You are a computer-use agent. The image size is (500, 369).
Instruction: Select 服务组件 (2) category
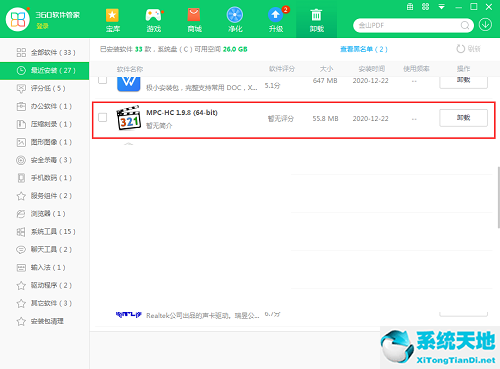pyautogui.click(x=45, y=196)
